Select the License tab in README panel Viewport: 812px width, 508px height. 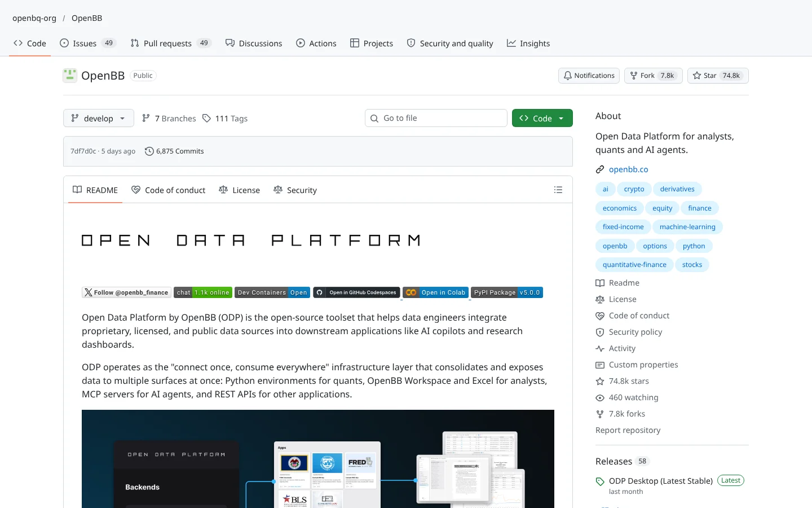(x=240, y=190)
